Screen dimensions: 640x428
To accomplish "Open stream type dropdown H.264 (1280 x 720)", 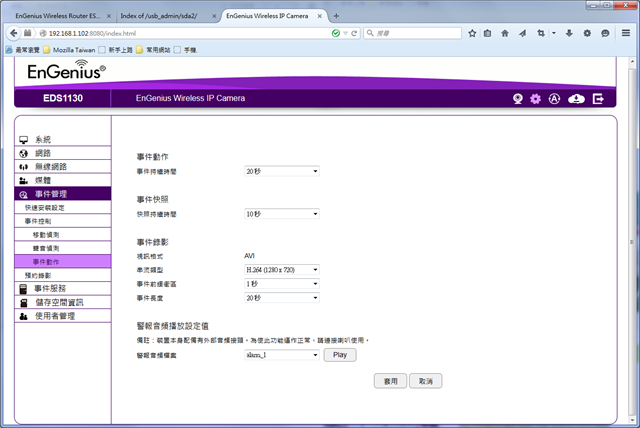I will [282, 270].
